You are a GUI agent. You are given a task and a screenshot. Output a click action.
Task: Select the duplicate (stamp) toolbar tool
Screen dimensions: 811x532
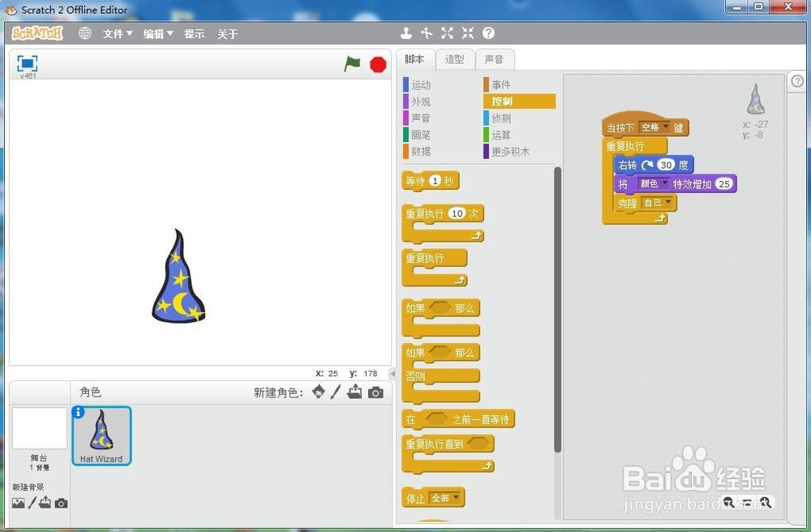[x=406, y=33]
